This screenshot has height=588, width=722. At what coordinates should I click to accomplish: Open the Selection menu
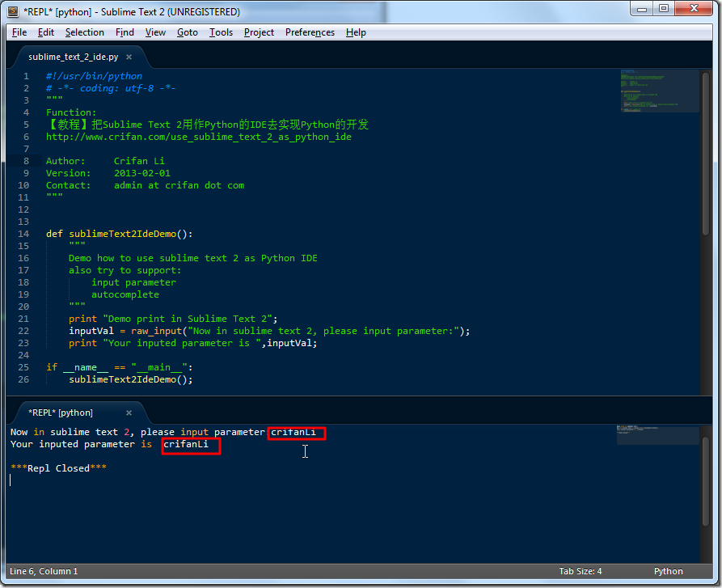84,32
